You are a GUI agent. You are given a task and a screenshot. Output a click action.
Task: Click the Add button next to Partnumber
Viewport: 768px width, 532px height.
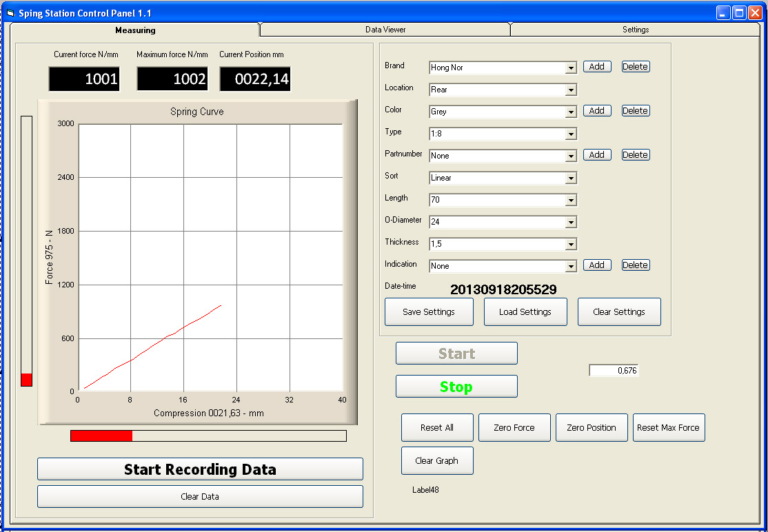(597, 154)
